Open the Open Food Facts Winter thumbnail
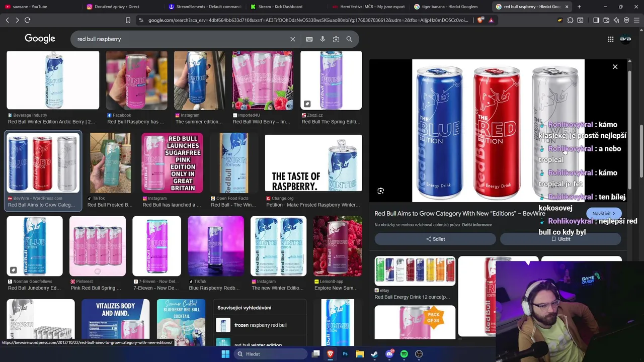 (x=233, y=163)
